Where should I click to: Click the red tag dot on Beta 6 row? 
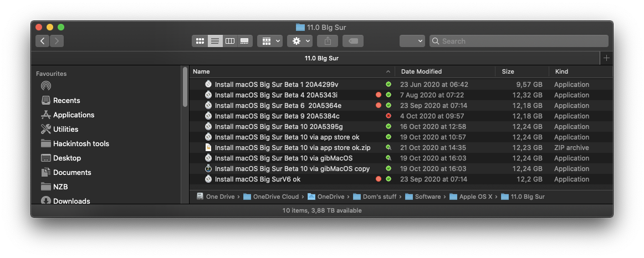point(379,105)
